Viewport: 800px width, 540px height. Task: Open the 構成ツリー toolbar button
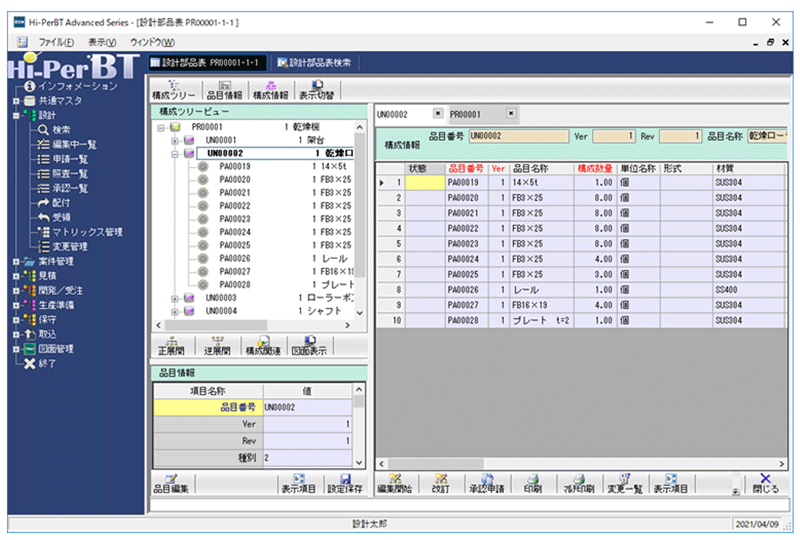173,90
